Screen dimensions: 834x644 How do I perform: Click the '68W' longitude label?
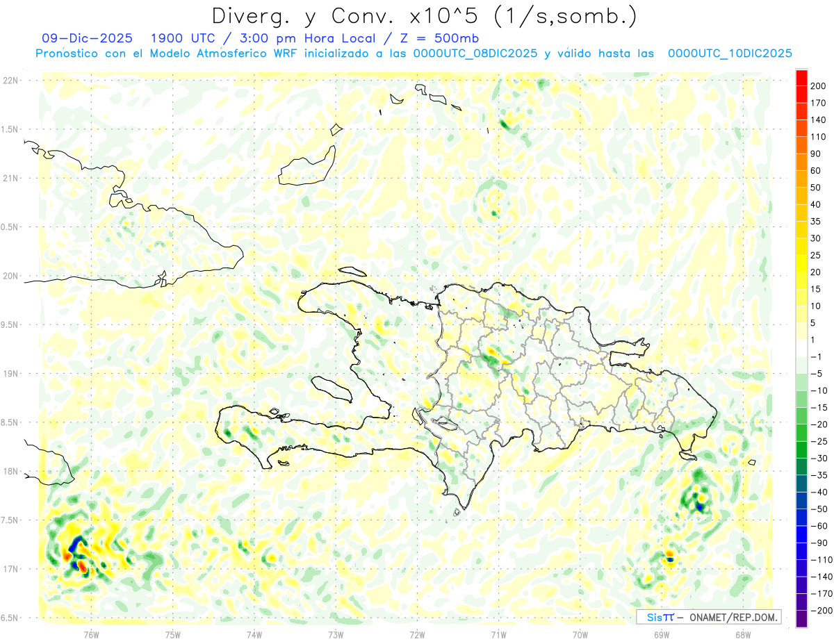(x=743, y=634)
